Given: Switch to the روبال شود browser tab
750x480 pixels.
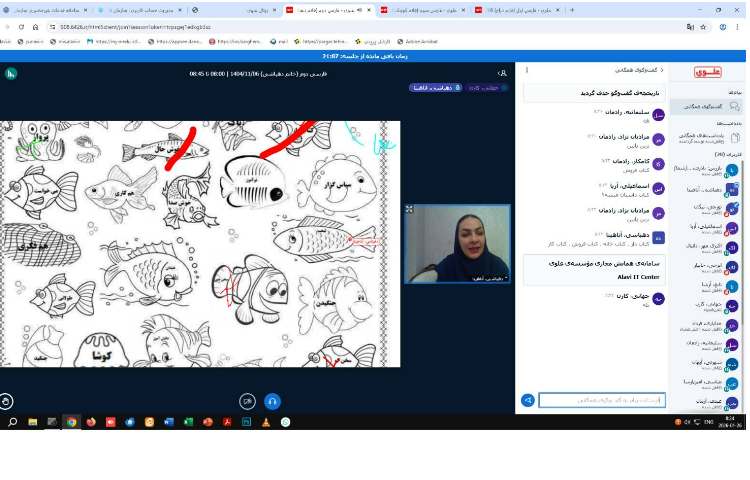Looking at the screenshot, I should [x=233, y=10].
